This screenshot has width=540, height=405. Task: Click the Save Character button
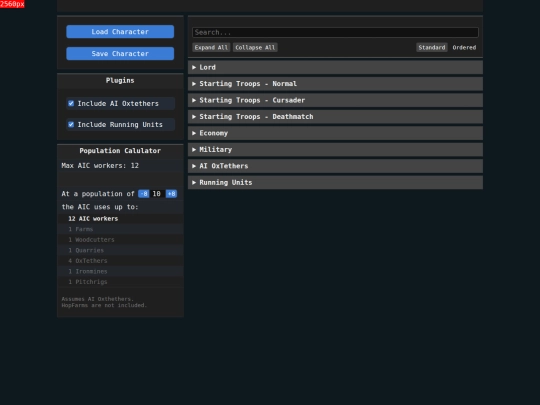(120, 54)
